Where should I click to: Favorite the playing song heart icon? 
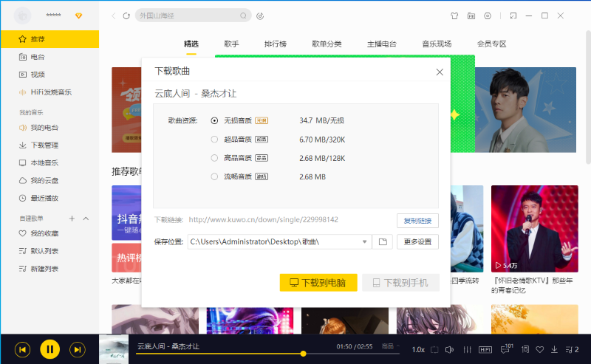point(540,350)
